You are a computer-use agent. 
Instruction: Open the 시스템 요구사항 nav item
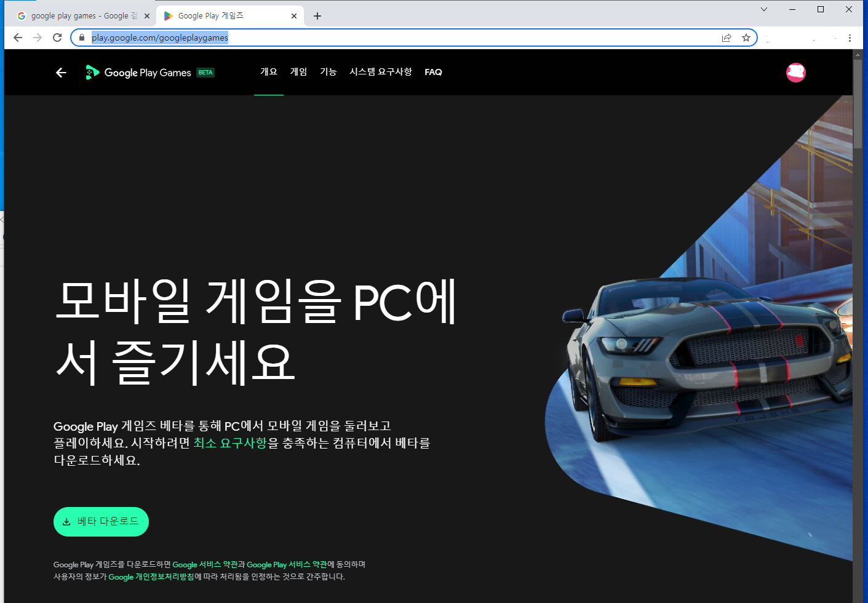381,72
